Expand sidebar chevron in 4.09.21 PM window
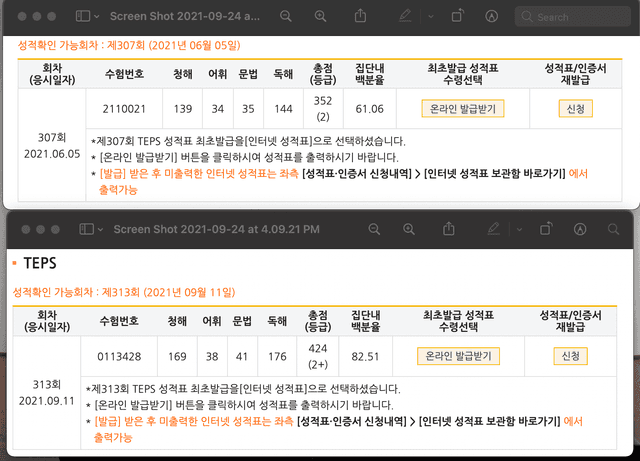Viewport: 640px width, 461px height. tap(100, 229)
